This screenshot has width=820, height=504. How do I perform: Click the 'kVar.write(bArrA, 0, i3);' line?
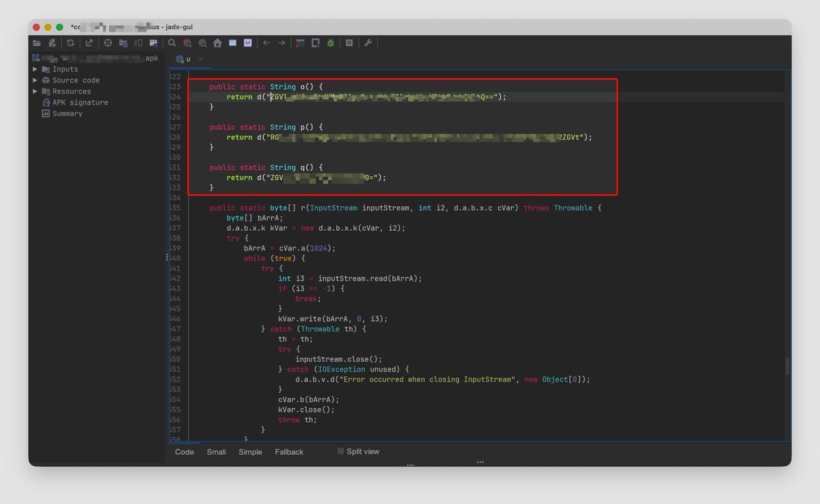(x=331, y=318)
